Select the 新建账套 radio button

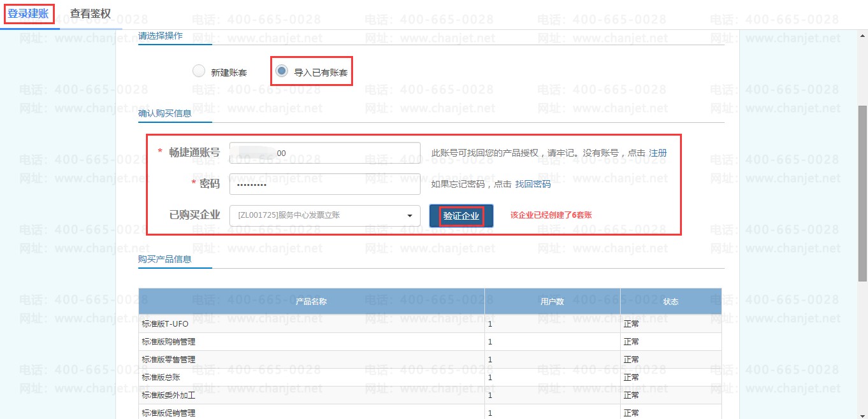pyautogui.click(x=199, y=71)
